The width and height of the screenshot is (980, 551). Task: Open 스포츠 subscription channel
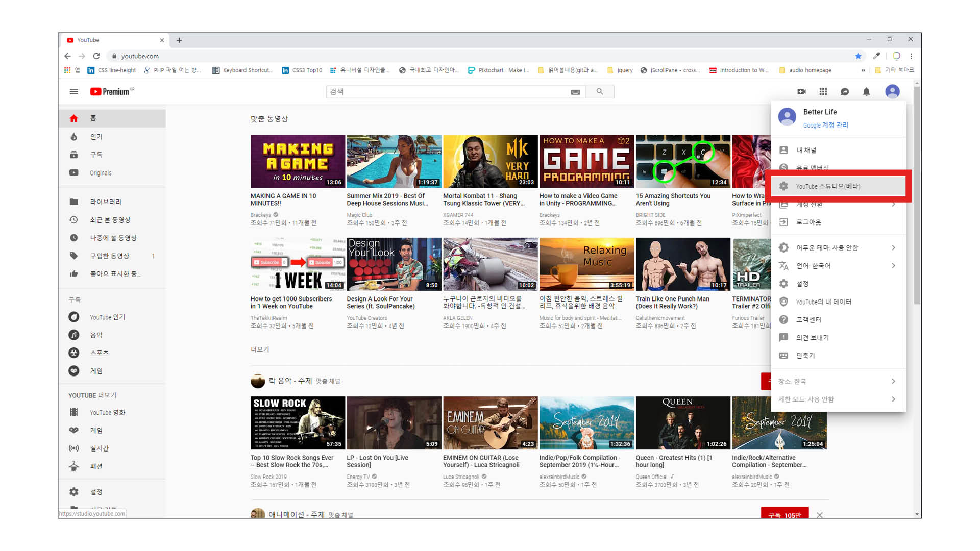click(112, 353)
